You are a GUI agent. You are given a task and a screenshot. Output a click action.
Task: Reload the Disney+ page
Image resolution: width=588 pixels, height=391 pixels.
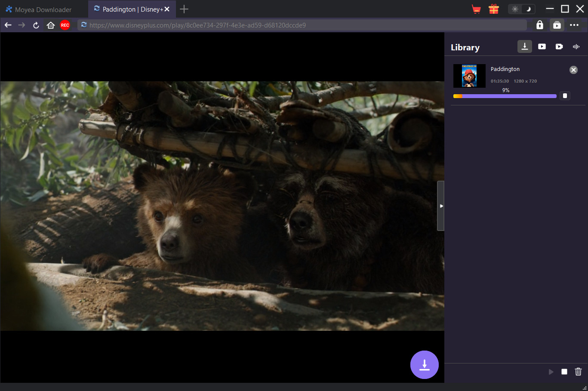[36, 25]
